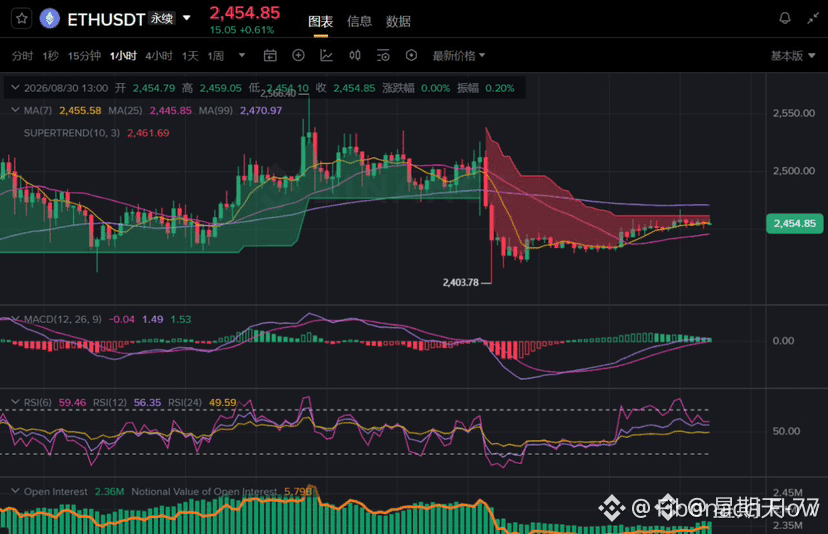
Task: Open the hexagon chart settings icon
Action: pyautogui.click(x=411, y=55)
